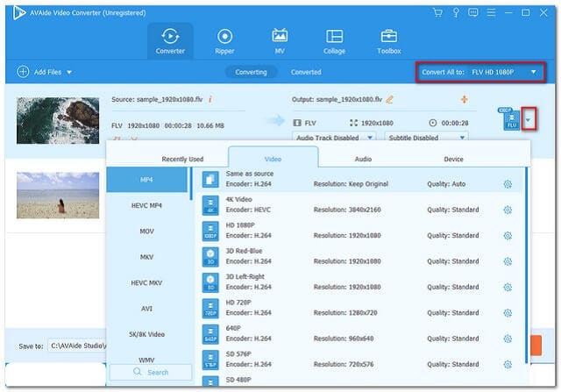Select AVI format category
This screenshot has height=392, width=561.
[146, 309]
